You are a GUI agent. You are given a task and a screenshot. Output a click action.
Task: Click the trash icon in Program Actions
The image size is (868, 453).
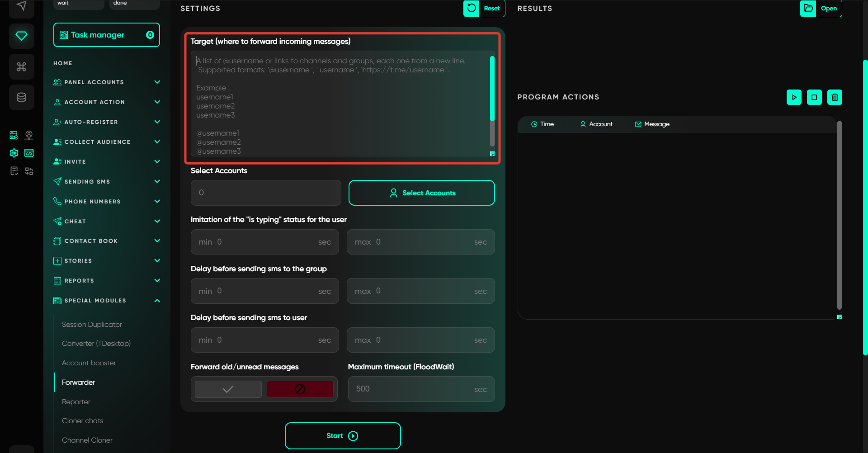(835, 97)
